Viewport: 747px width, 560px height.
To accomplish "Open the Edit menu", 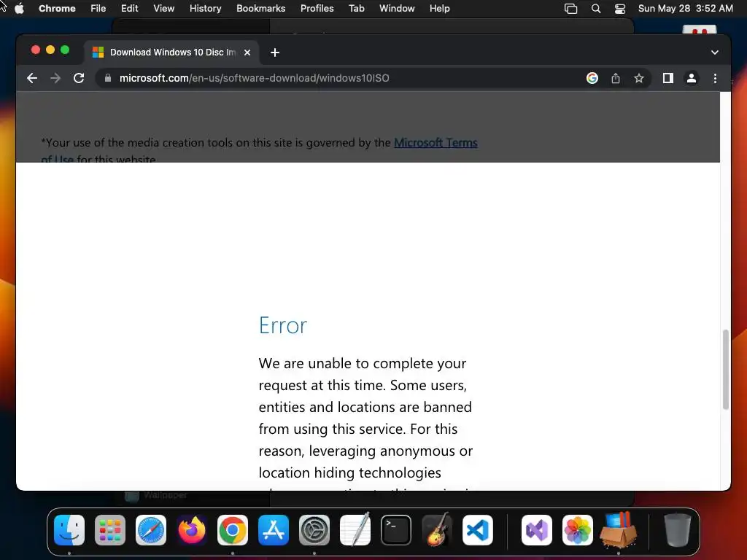I will point(129,8).
